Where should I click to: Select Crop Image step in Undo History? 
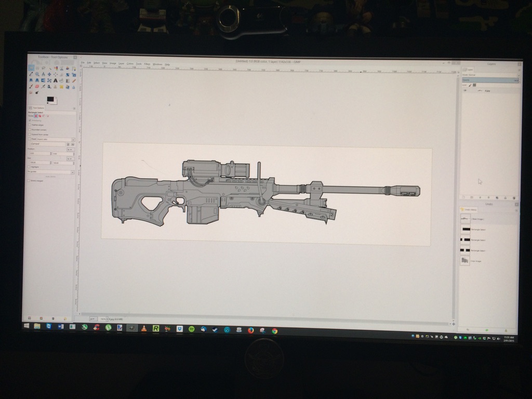click(x=489, y=261)
